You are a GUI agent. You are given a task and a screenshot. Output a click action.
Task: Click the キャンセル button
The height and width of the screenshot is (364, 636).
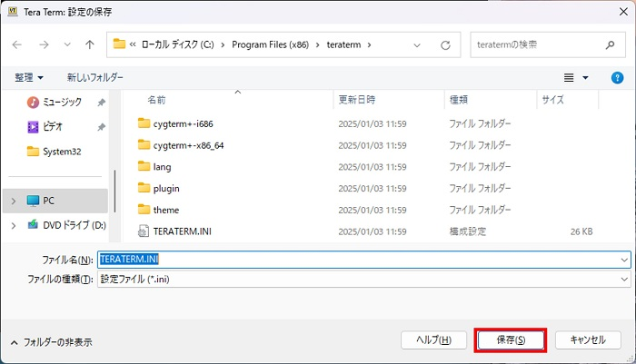pyautogui.click(x=588, y=340)
